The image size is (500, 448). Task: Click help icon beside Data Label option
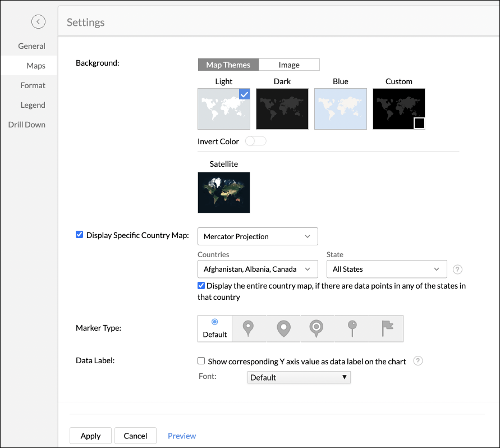[418, 361]
